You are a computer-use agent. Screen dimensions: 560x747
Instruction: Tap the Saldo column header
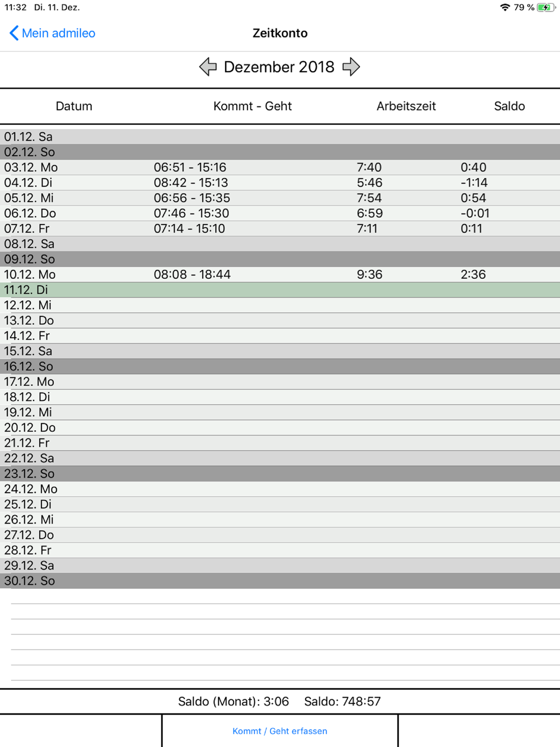tap(510, 106)
